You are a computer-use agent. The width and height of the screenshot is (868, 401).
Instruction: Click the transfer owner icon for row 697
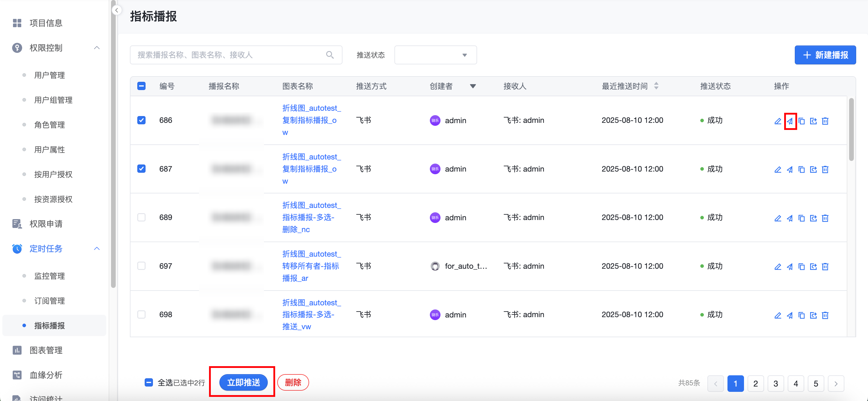point(813,267)
